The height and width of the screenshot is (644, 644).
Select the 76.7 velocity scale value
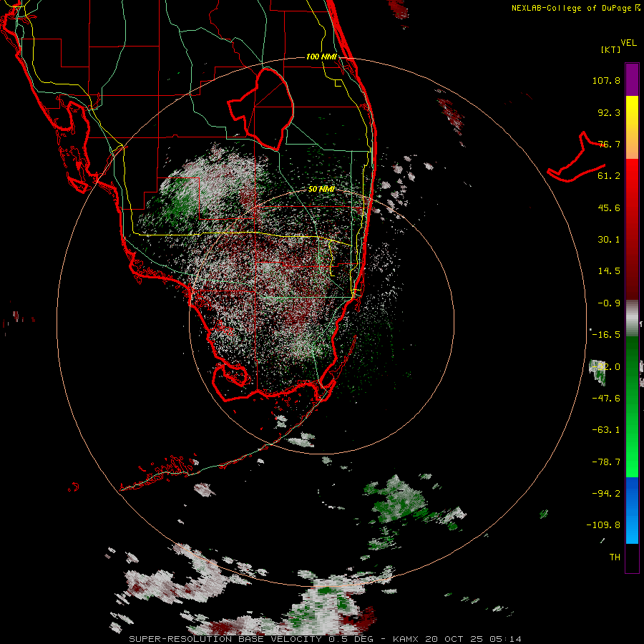pos(609,144)
